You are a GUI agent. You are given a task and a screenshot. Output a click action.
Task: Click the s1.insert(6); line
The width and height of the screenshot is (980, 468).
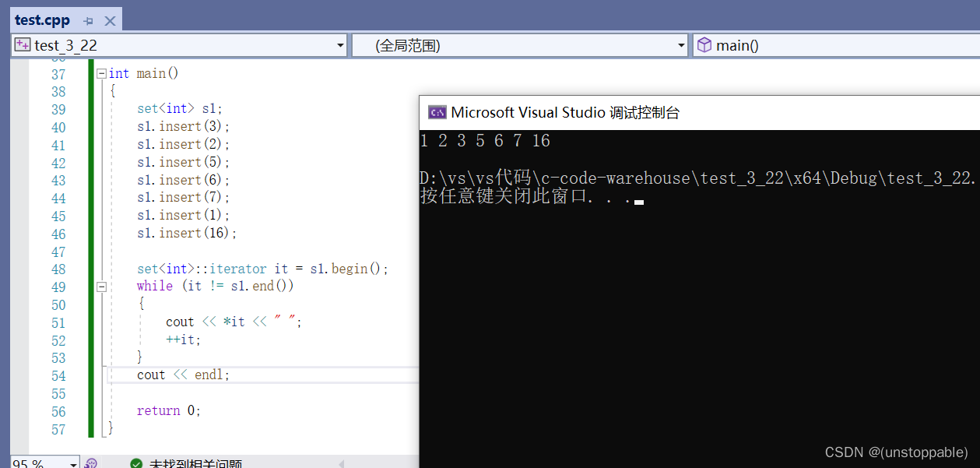click(184, 180)
